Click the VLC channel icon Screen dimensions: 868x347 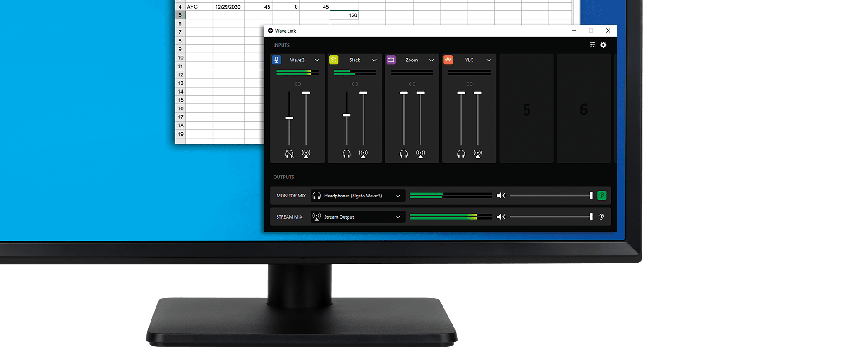click(x=448, y=60)
